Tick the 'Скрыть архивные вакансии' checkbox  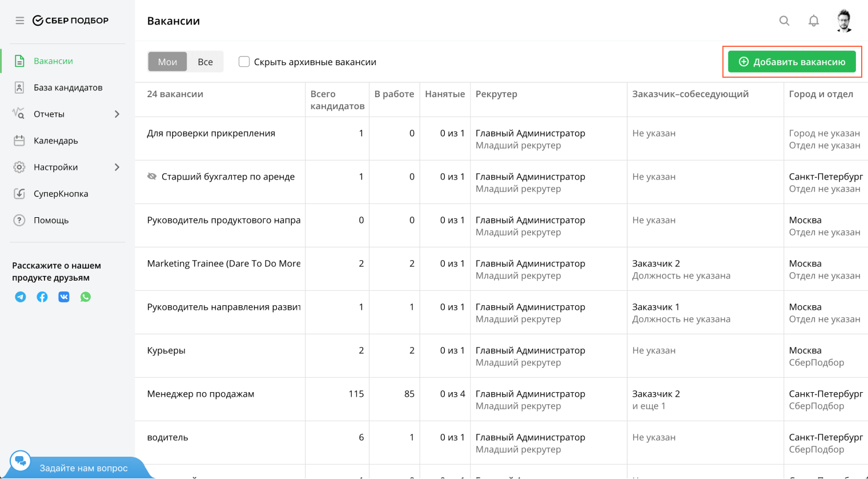pos(244,62)
